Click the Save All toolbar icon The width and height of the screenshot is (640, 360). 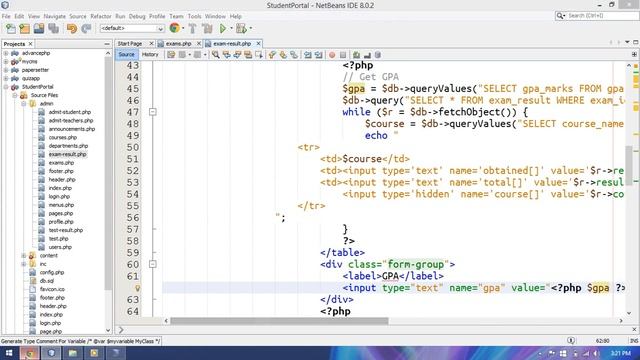click(x=53, y=29)
